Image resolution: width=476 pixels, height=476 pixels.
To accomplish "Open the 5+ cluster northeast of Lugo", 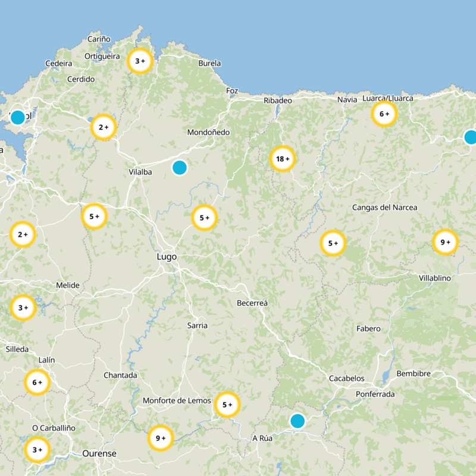I will [204, 218].
